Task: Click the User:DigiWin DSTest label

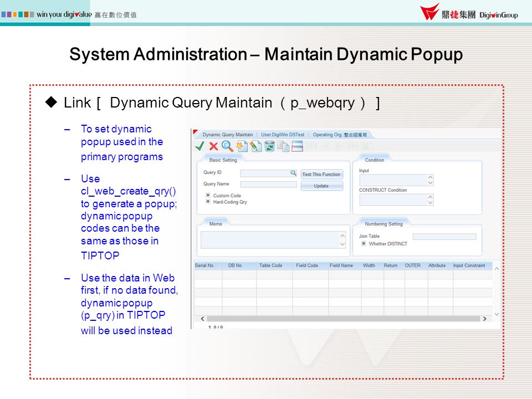Action: (283, 135)
